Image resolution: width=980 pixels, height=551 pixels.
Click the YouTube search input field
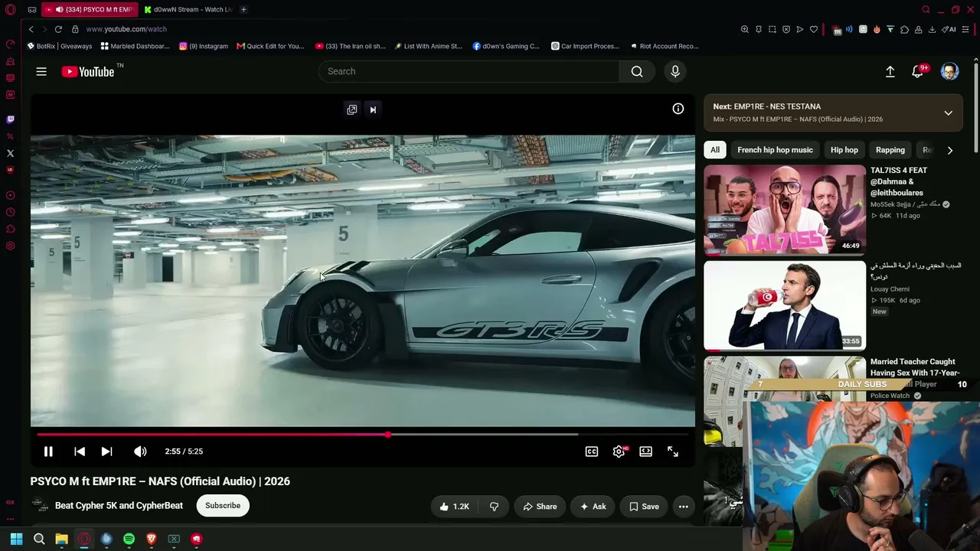(469, 71)
